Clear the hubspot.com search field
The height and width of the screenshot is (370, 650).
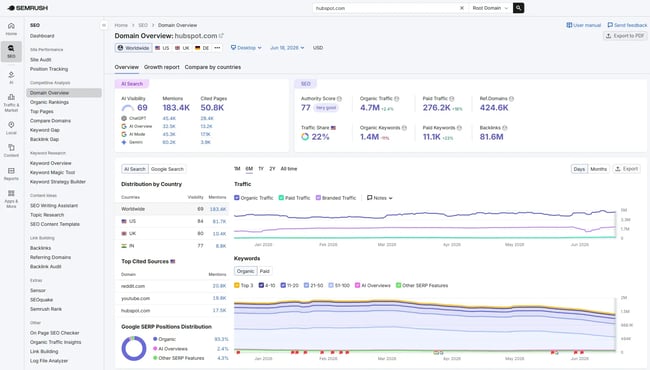[462, 8]
